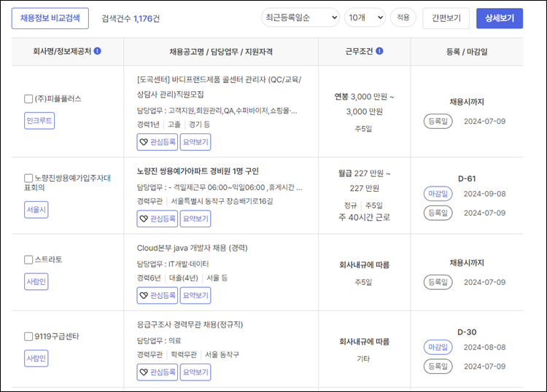Tick the (주)피플플러스 checkbox
547x392 pixels.
28,99
